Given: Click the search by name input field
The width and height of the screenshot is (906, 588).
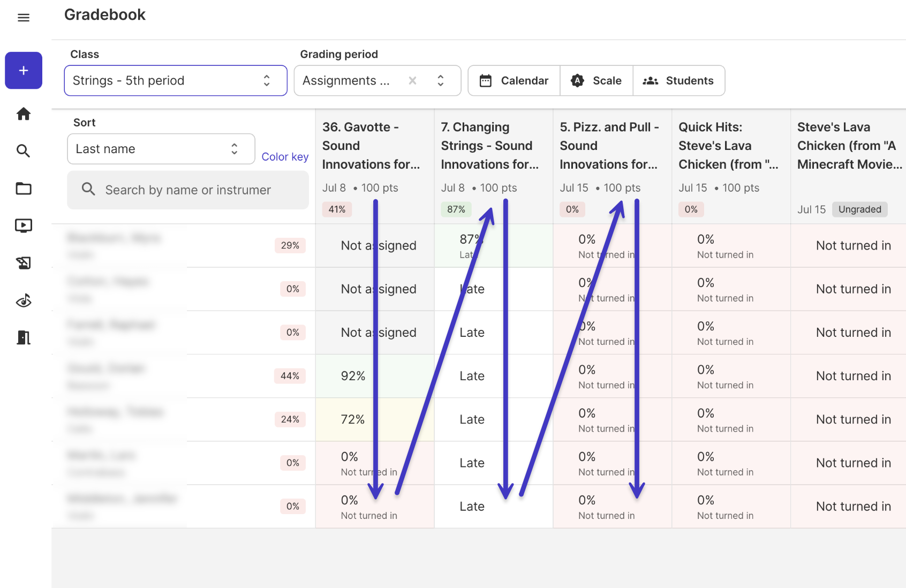Looking at the screenshot, I should 188,190.
